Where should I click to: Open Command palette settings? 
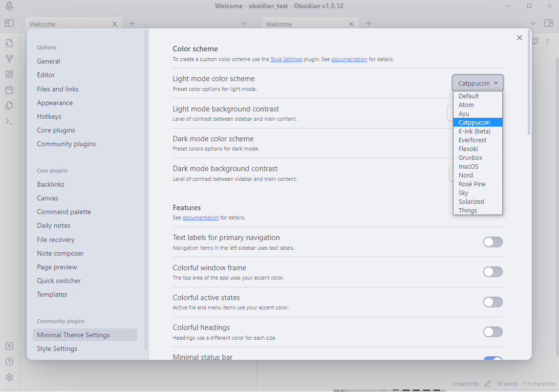(x=64, y=212)
